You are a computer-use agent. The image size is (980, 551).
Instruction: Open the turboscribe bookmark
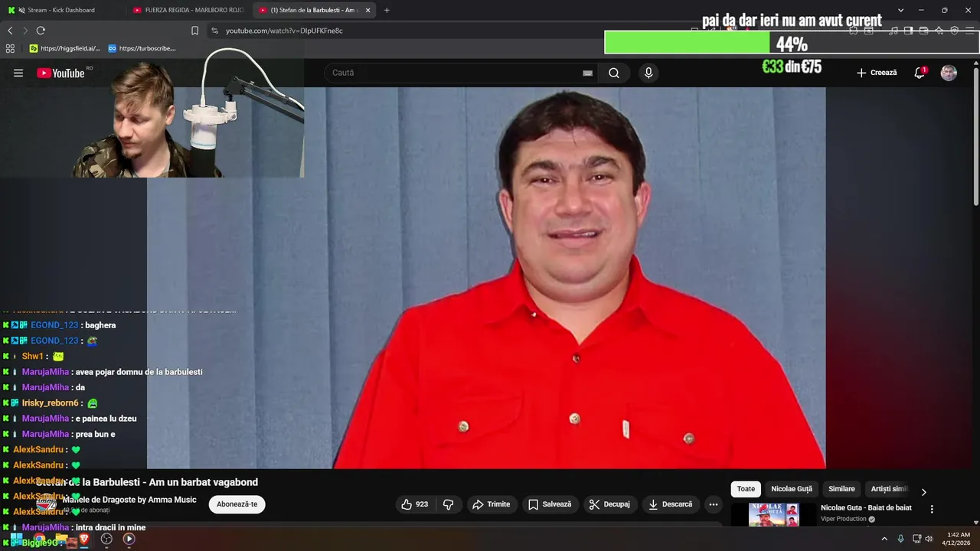(142, 48)
